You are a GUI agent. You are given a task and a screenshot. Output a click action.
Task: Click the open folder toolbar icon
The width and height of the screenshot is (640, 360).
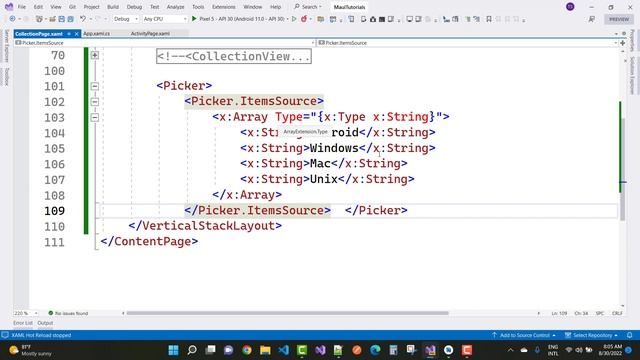click(52, 19)
